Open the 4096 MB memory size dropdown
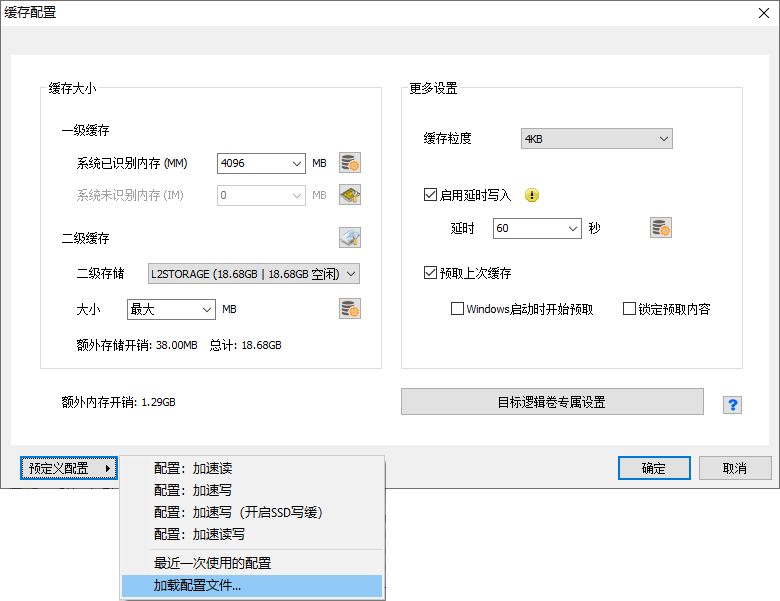Screen dimensions: 780x601 click(x=261, y=163)
